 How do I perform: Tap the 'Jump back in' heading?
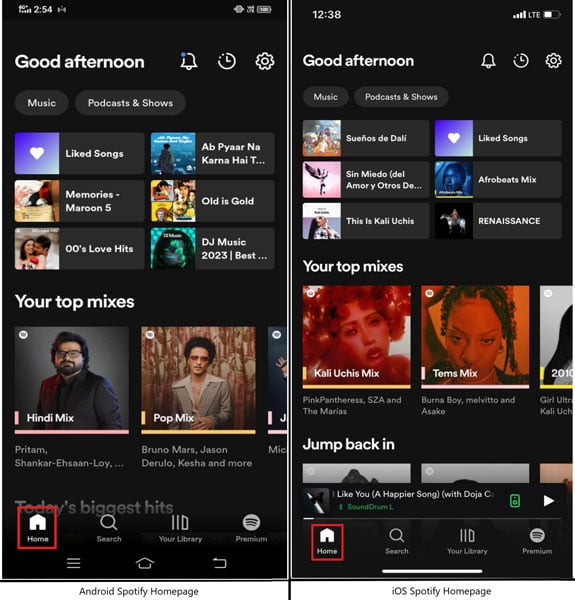pyautogui.click(x=349, y=444)
